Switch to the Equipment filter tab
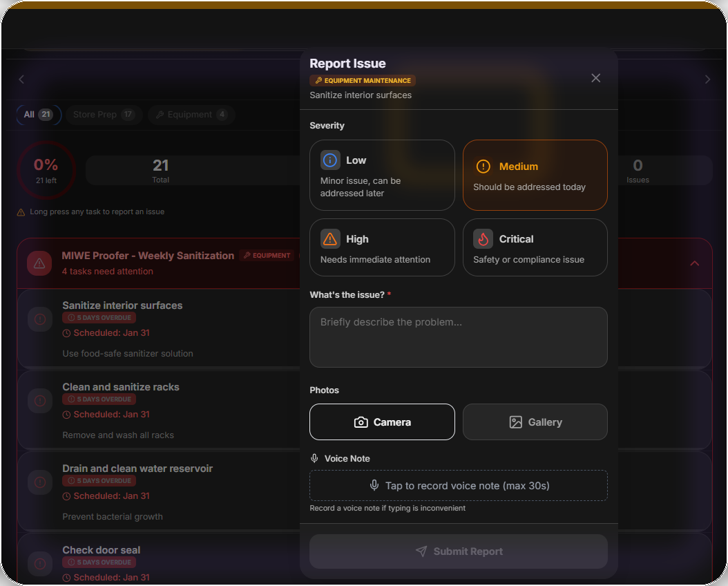This screenshot has width=728, height=586. 191,115
